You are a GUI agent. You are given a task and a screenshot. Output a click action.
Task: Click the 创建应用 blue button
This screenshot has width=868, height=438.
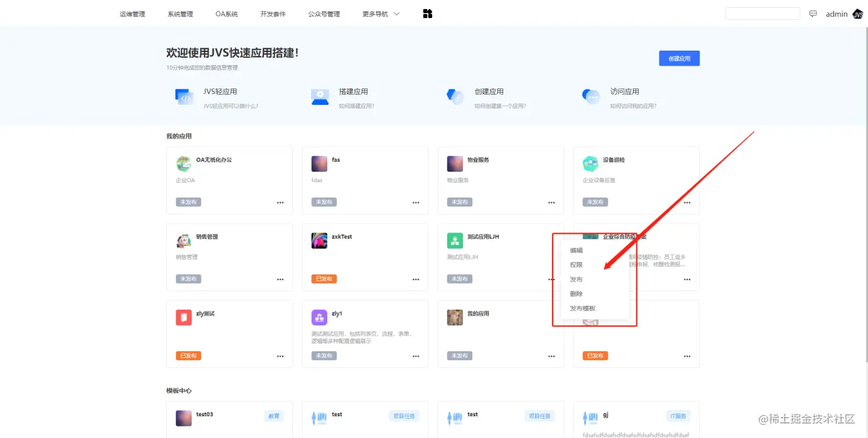pyautogui.click(x=679, y=58)
